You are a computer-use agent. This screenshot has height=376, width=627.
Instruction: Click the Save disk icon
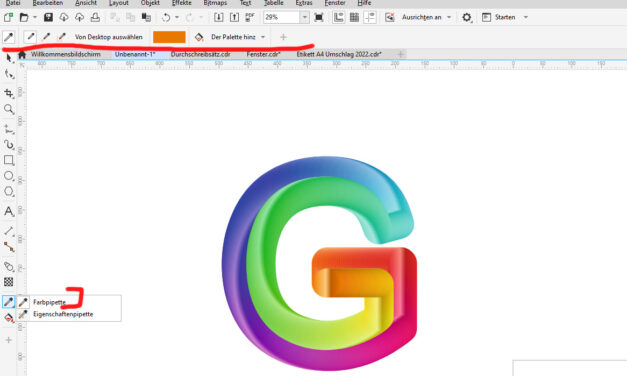coord(48,17)
